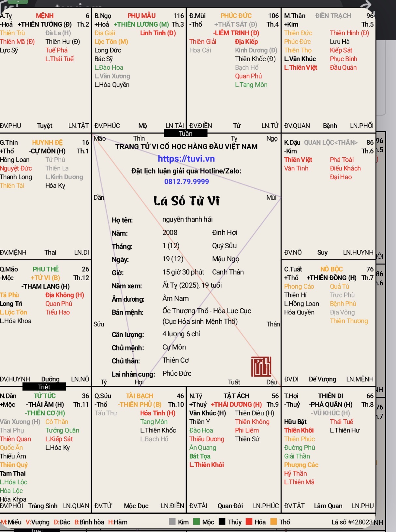The image size is (396, 532).
Task: Click the orange Thổ legend square
Action: 274,522
